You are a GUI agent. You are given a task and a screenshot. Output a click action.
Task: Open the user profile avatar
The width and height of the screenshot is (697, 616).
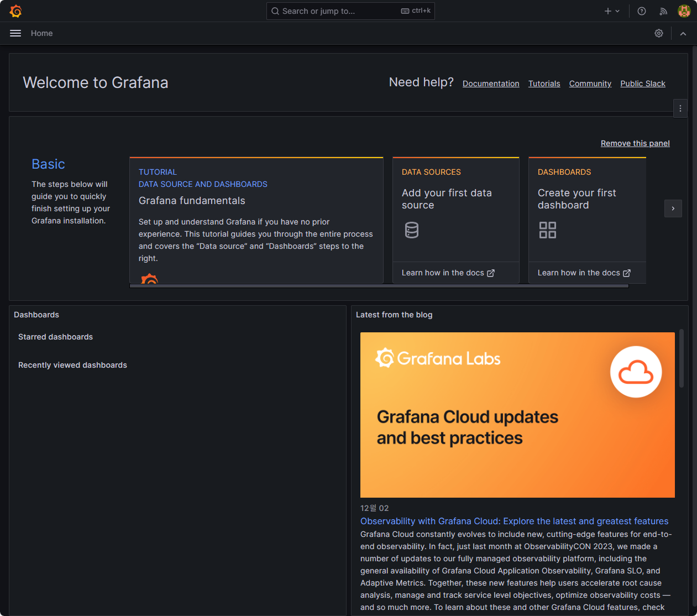coord(684,11)
